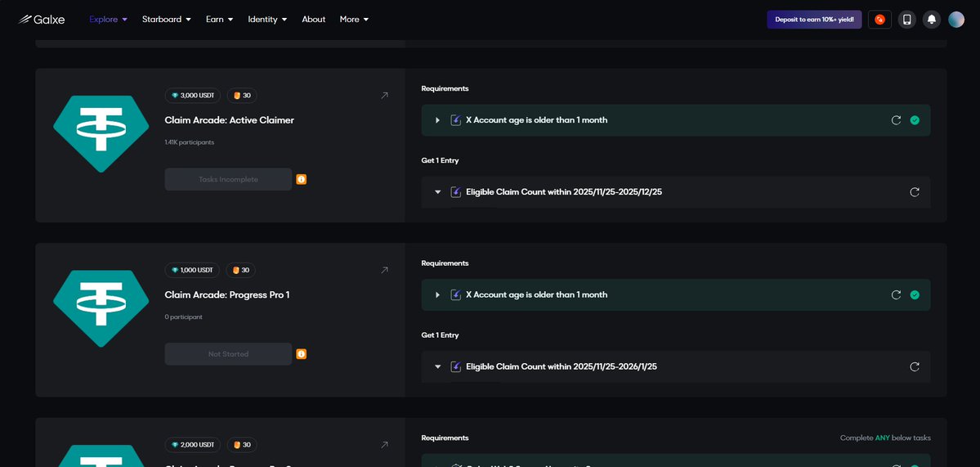This screenshot has width=980, height=467.
Task: Click green completed checkmark in Active Claimer
Action: point(915,120)
